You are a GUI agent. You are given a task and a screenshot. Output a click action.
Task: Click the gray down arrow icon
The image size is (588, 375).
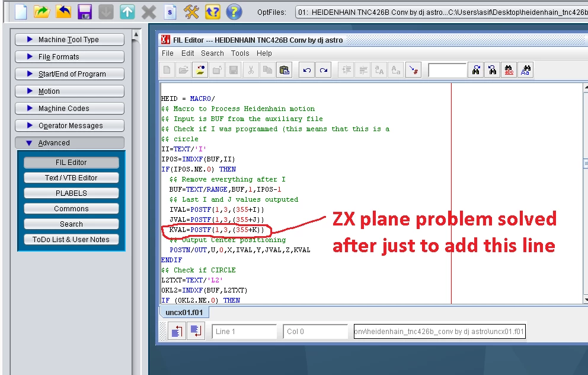tap(106, 12)
